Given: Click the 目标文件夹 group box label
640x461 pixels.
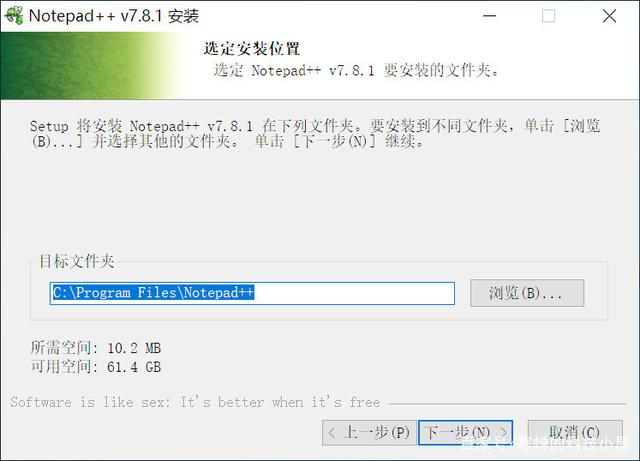Looking at the screenshot, I should click(x=76, y=261).
